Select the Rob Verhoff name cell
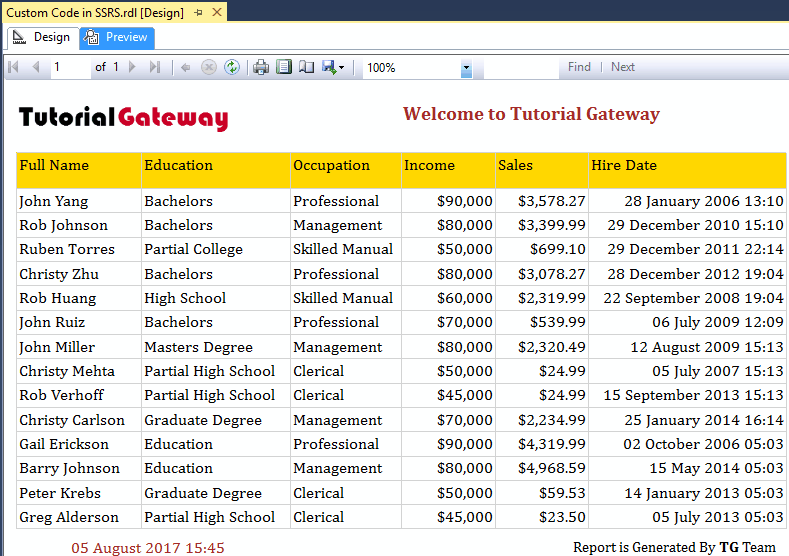This screenshot has height=556, width=789. pyautogui.click(x=78, y=395)
